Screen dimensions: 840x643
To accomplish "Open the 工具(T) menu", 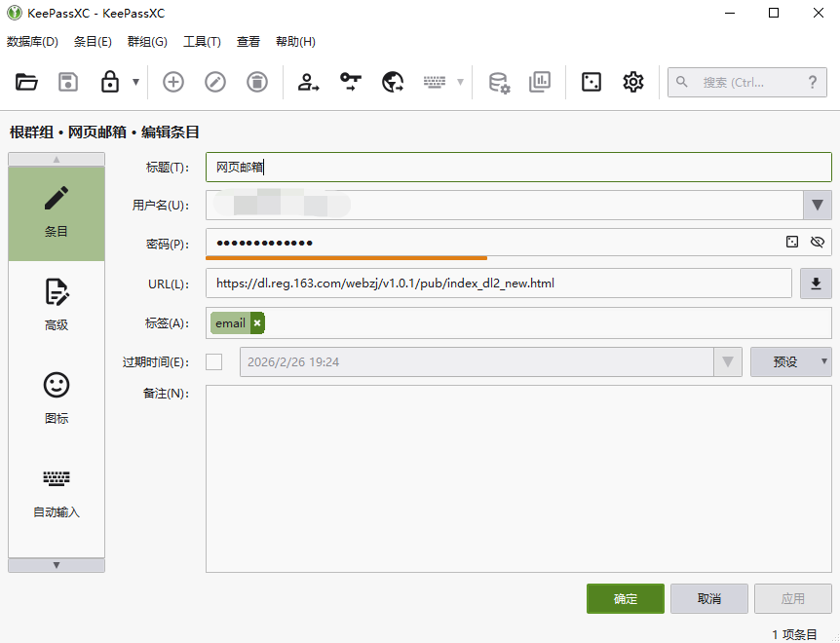I will [202, 42].
